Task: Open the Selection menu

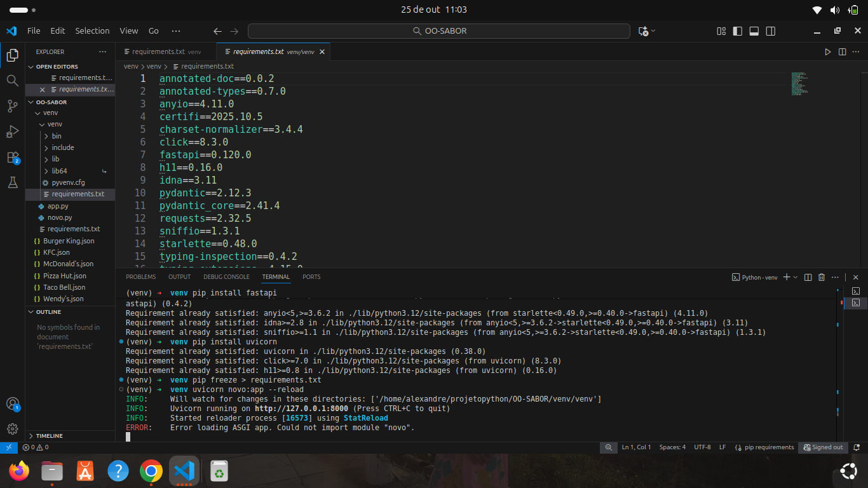Action: [x=92, y=31]
